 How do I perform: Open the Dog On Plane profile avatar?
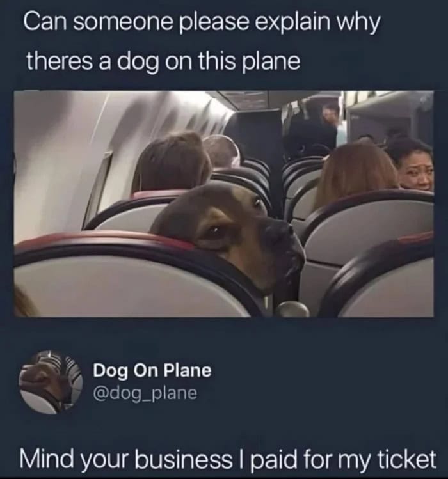(x=51, y=382)
